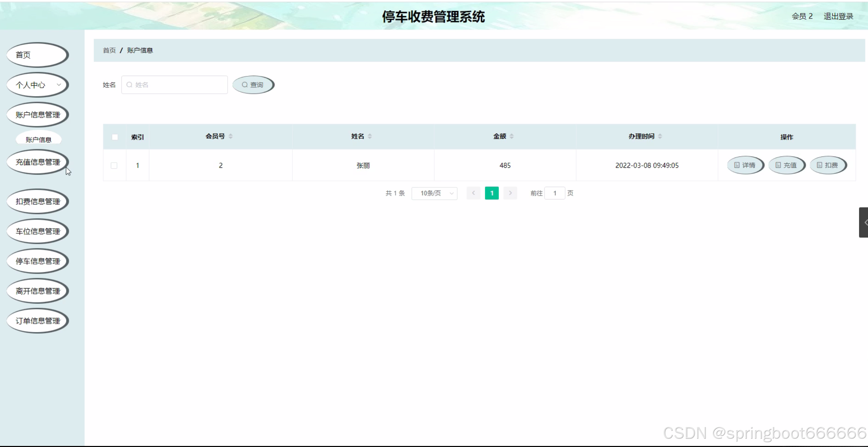
Task: Toggle the select-all checkbox in the header
Action: pyautogui.click(x=115, y=137)
